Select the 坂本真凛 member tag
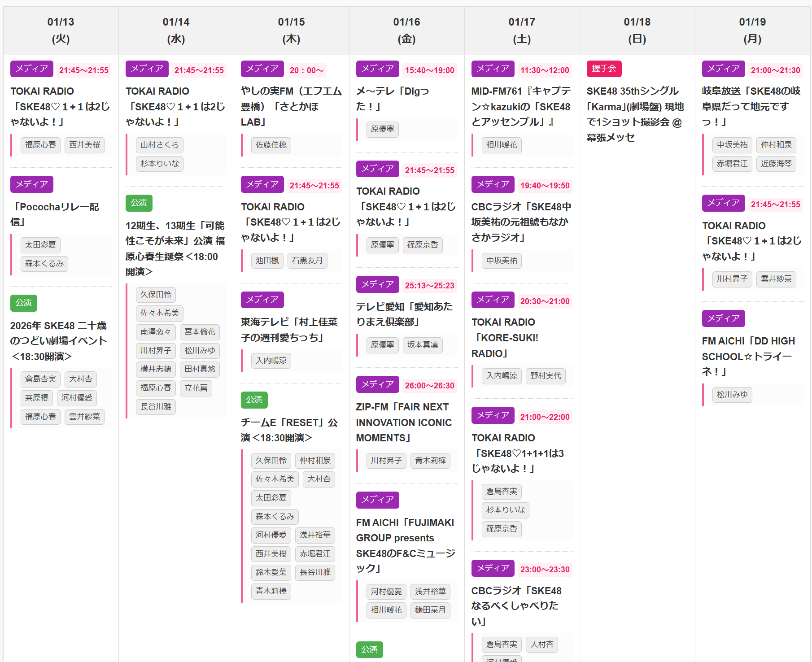The height and width of the screenshot is (662, 812). 422,345
